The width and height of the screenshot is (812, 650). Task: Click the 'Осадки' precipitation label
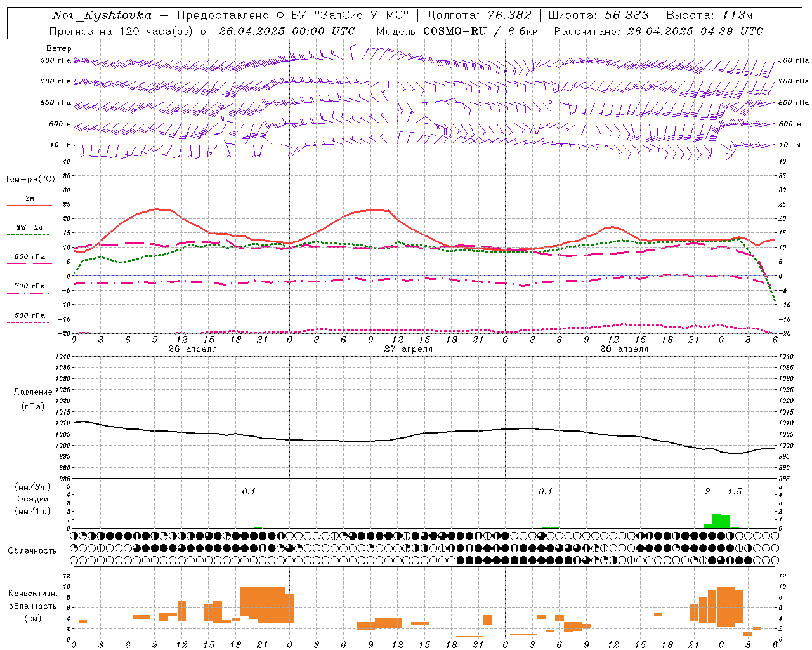click(x=32, y=499)
